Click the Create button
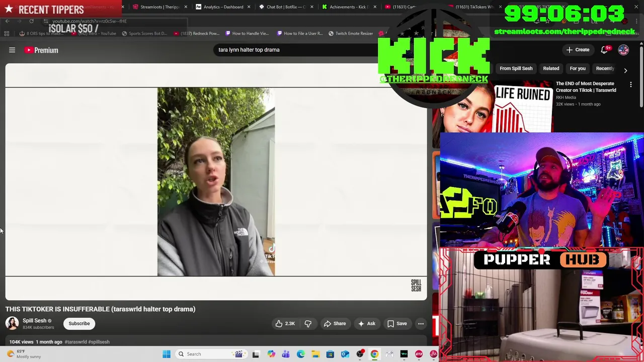Image resolution: width=644 pixels, height=362 pixels. (x=578, y=50)
